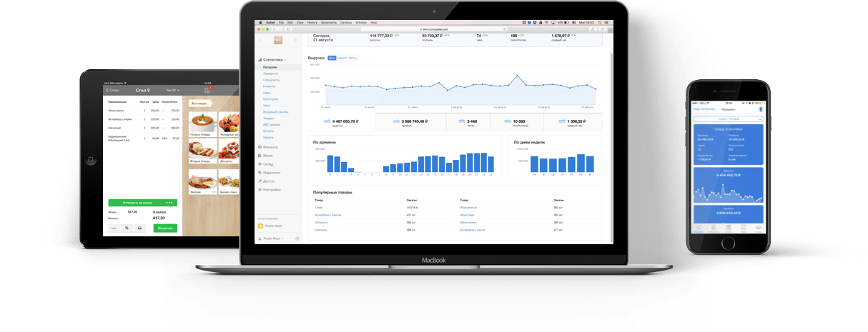Open the Маркетинг section in the sidebar
The width and height of the screenshot is (868, 332).
click(x=270, y=173)
